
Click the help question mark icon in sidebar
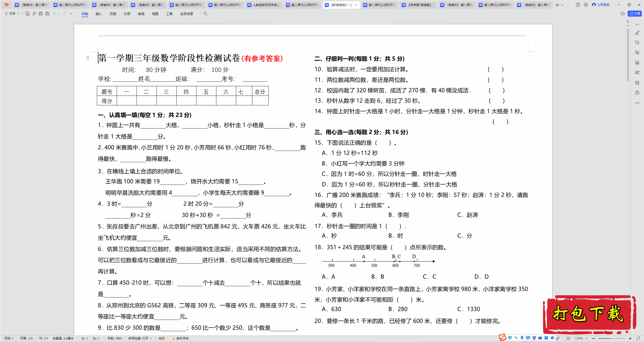click(x=637, y=93)
